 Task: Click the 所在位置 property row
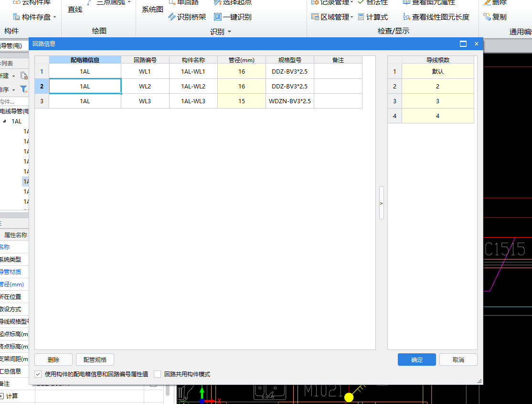[x=14, y=296]
